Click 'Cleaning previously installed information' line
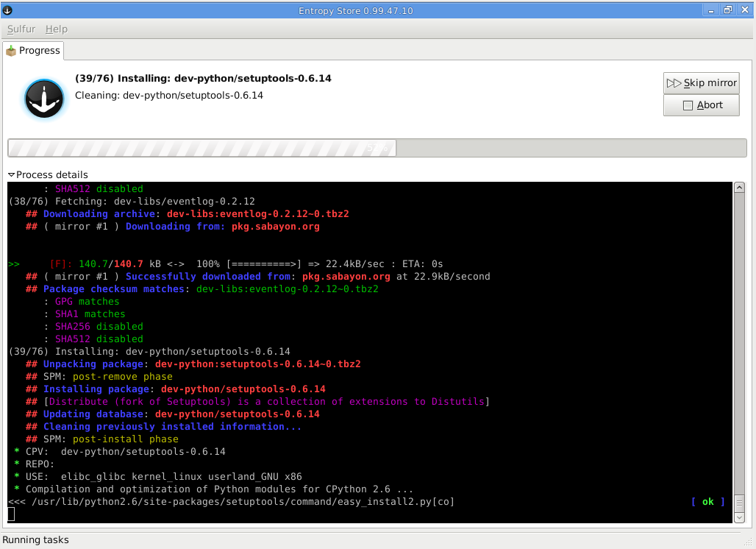Viewport: 756px width, 549px height. [163, 427]
